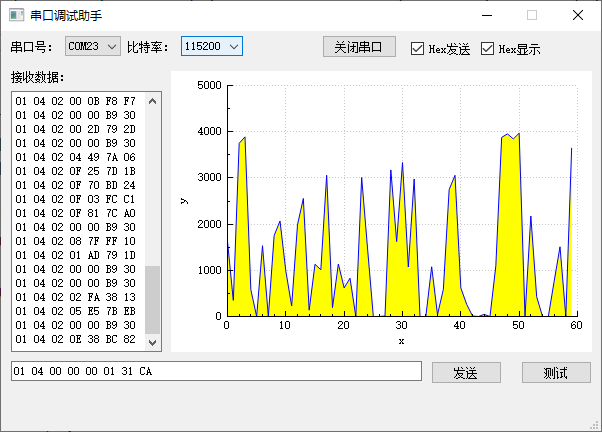Minimize the serial debug assistant window
The width and height of the screenshot is (602, 432).
point(486,16)
